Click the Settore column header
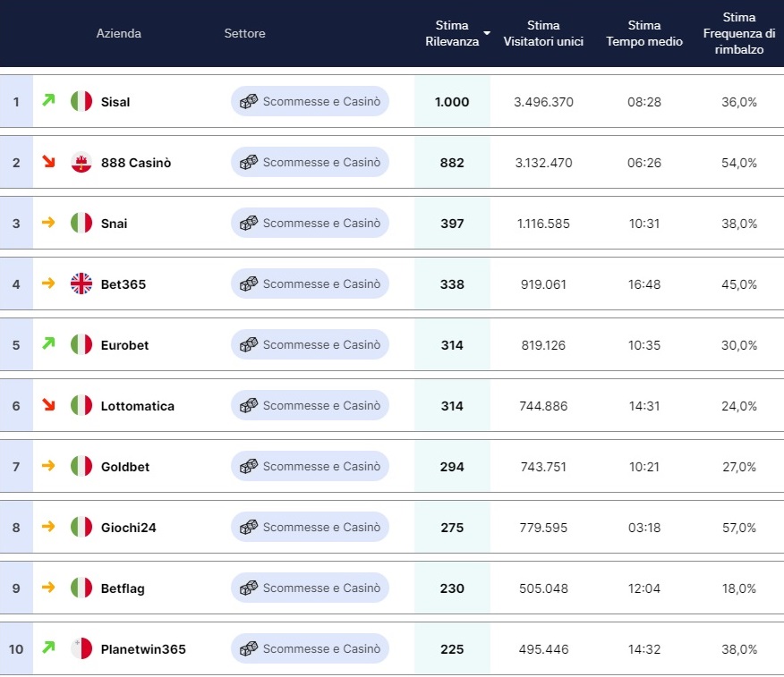Screen dimensions: 784x677 (x=244, y=33)
